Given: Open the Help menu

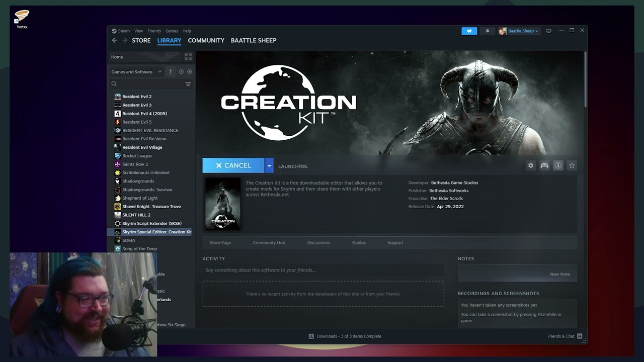Looking at the screenshot, I should point(187,31).
